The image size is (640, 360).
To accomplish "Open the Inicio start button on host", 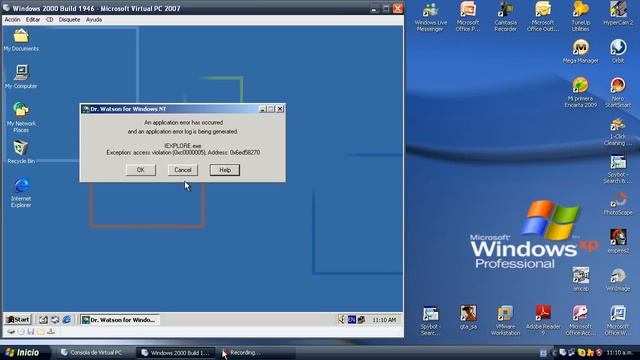I will [24, 353].
